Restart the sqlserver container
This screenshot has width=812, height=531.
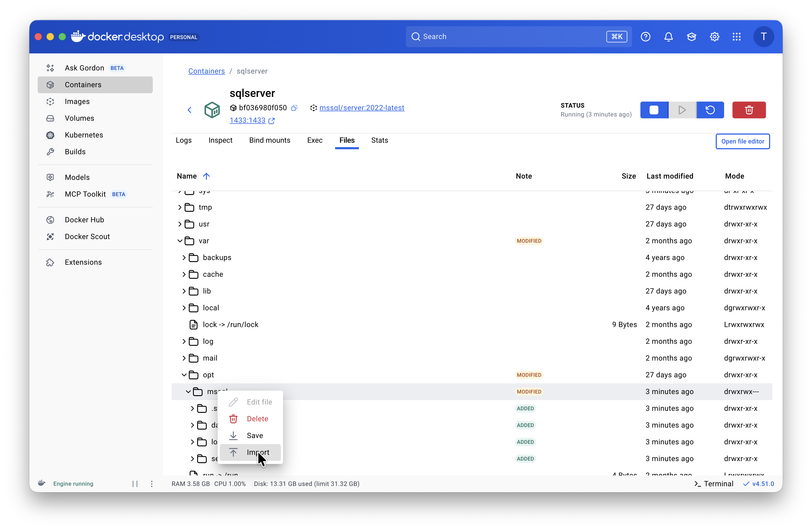[x=710, y=110]
